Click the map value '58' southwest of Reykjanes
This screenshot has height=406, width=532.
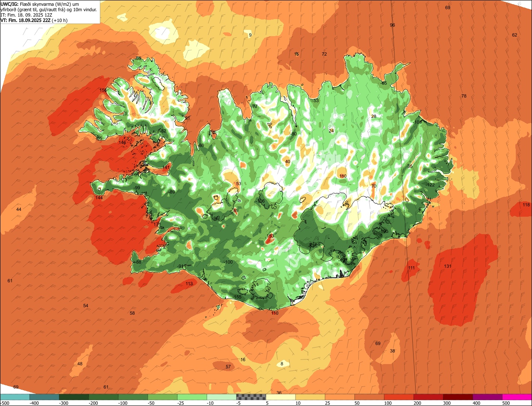(132, 313)
